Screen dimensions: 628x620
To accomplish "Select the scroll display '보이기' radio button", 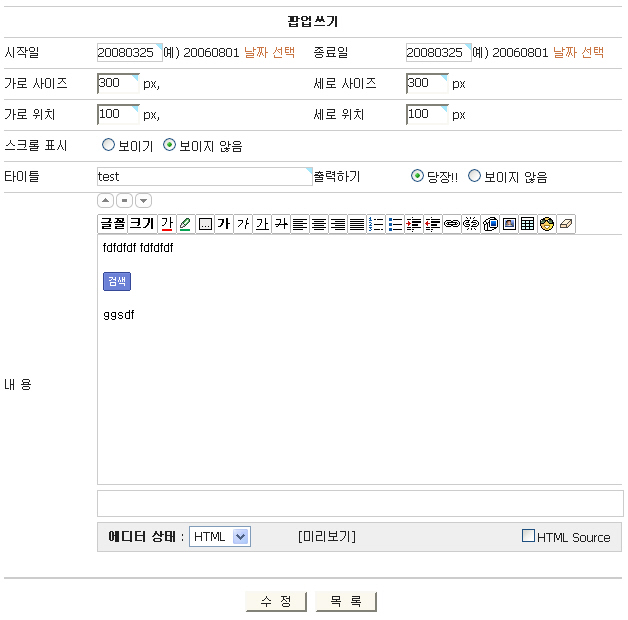I will (x=109, y=146).
